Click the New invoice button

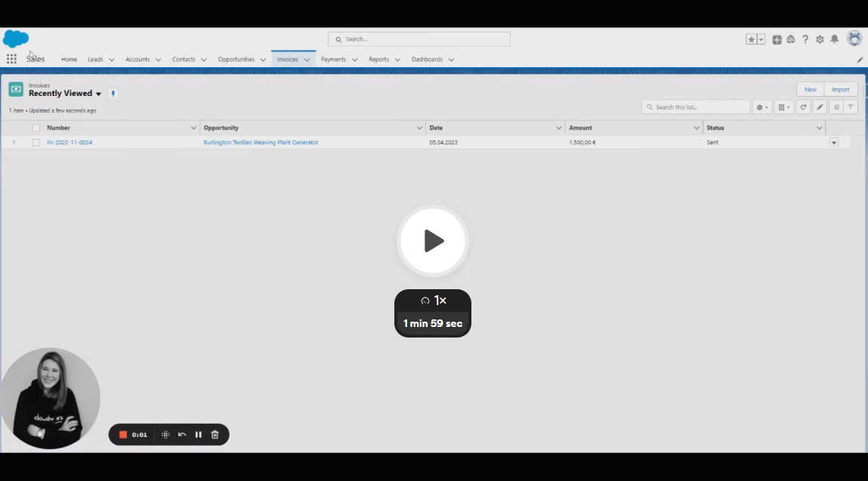click(x=811, y=90)
